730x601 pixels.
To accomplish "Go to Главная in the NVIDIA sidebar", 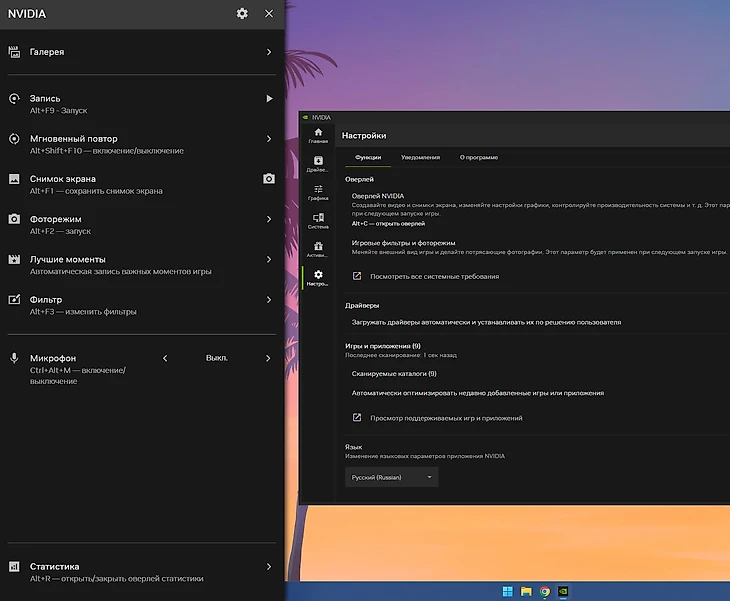I will pyautogui.click(x=318, y=136).
